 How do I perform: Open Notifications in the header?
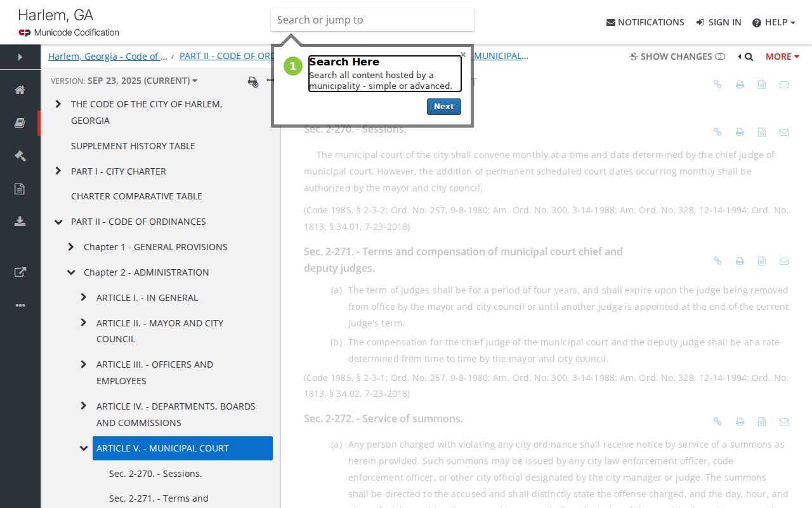pos(645,22)
